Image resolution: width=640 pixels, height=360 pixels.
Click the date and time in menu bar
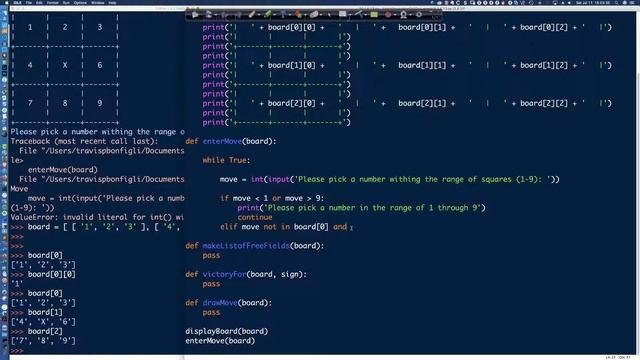(592, 2)
